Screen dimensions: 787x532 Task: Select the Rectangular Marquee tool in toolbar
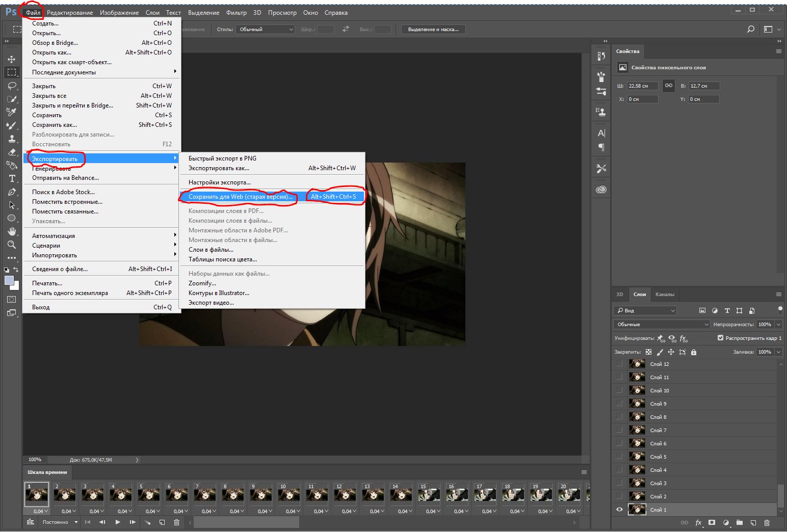click(x=12, y=72)
